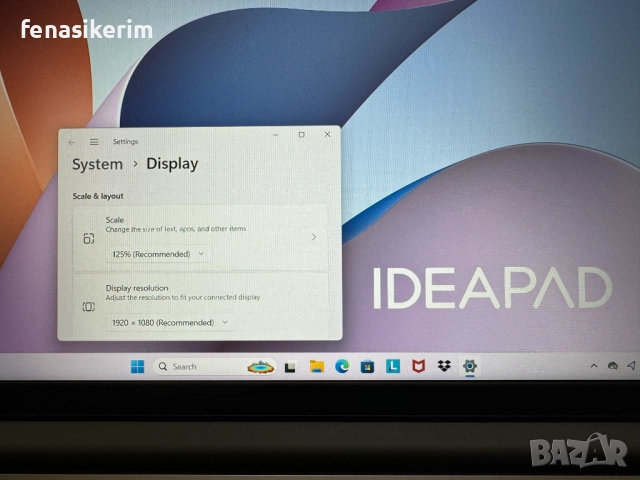Screen dimensions: 640x480
Task: Open the McAfee app on the taskbar
Action: point(418,367)
